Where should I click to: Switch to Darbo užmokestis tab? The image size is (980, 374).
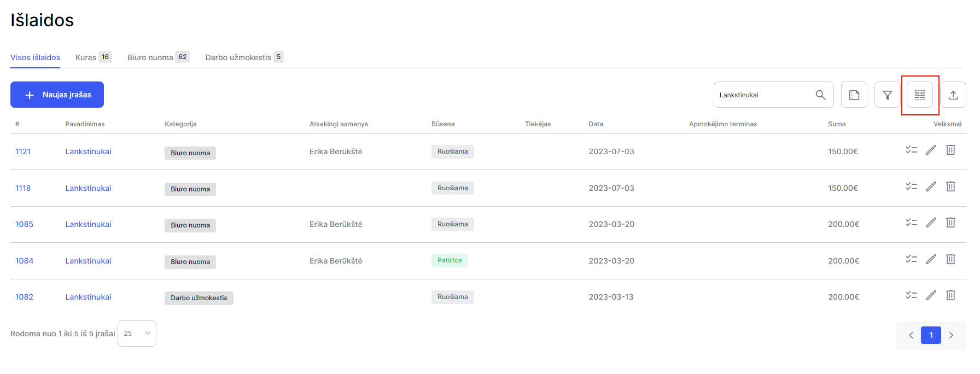[x=244, y=57]
